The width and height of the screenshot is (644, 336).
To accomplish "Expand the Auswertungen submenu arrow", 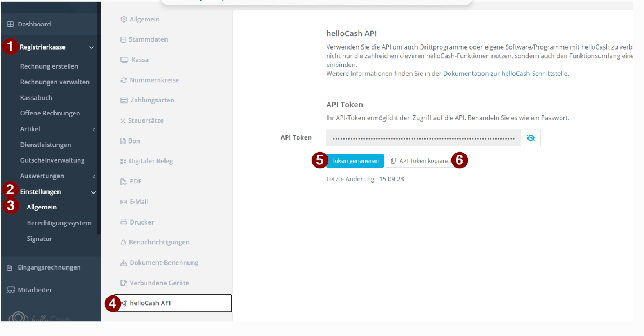I will pyautogui.click(x=94, y=176).
